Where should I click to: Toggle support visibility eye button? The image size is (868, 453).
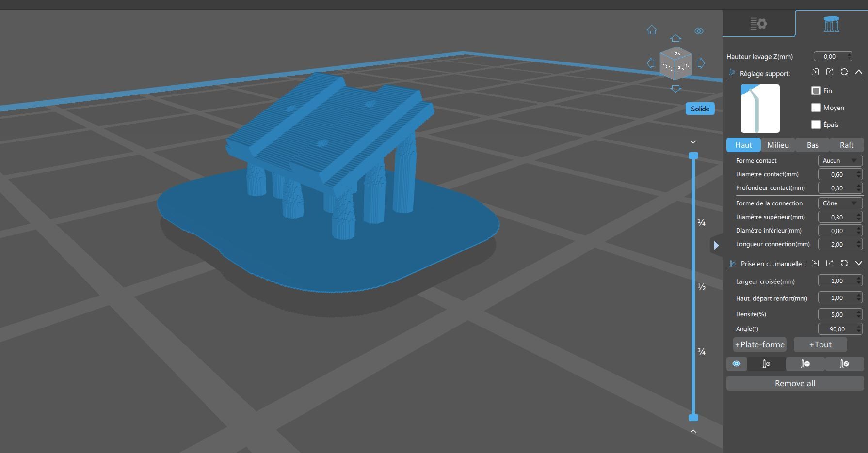[x=736, y=364]
